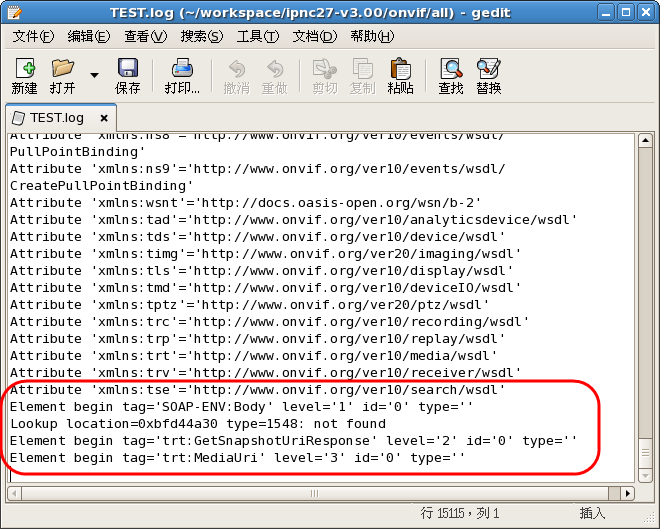Click the vertical scrollbar up arrow
The width and height of the screenshot is (660, 529).
coord(645,141)
